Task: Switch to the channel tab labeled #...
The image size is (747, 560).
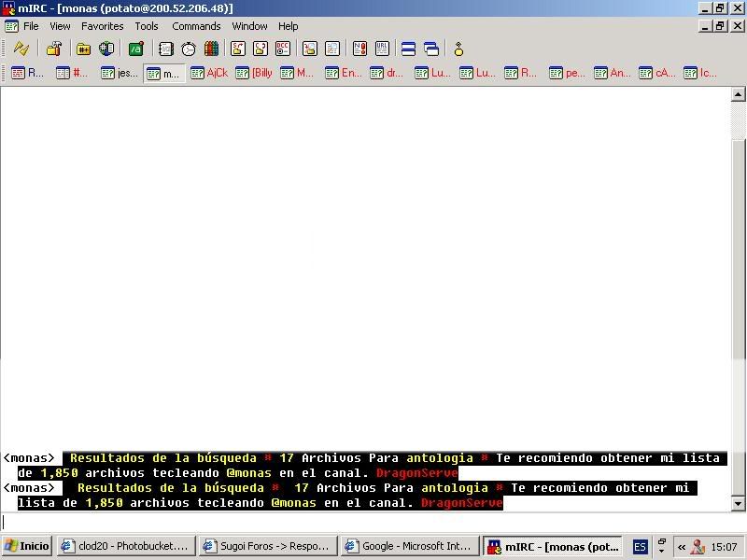Action: pyautogui.click(x=72, y=73)
